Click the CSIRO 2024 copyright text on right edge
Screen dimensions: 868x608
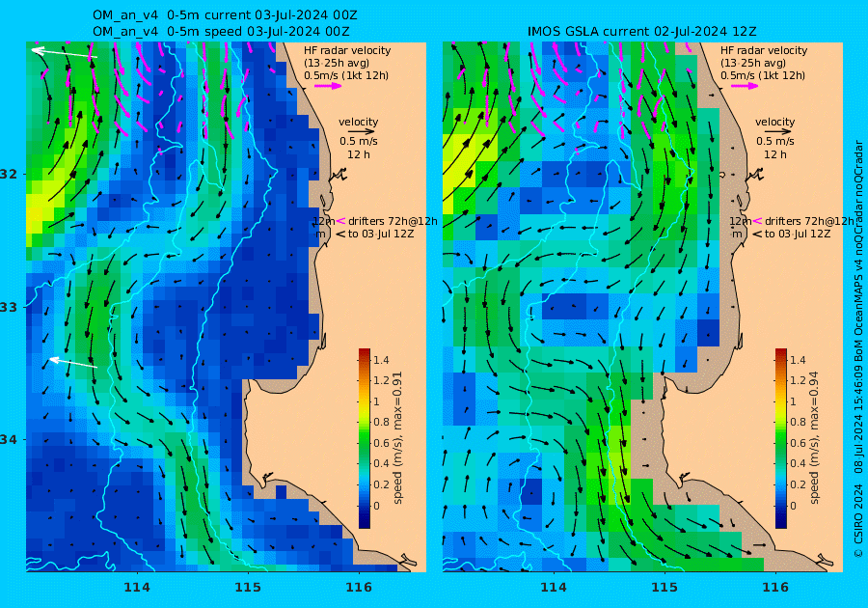[858, 520]
